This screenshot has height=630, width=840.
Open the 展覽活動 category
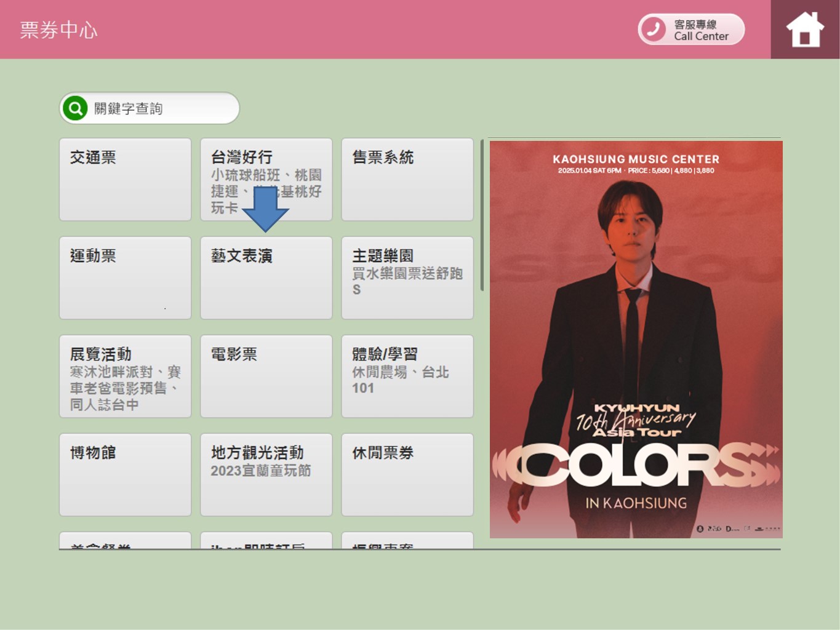click(x=125, y=376)
